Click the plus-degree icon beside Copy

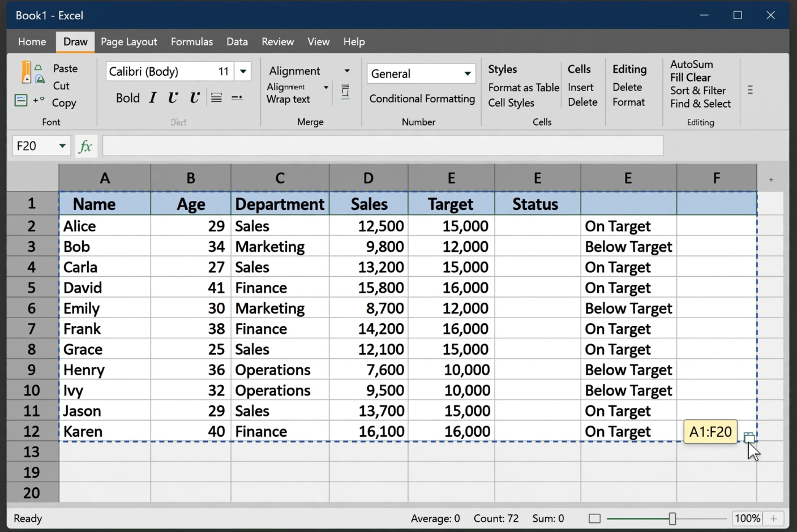[38, 100]
